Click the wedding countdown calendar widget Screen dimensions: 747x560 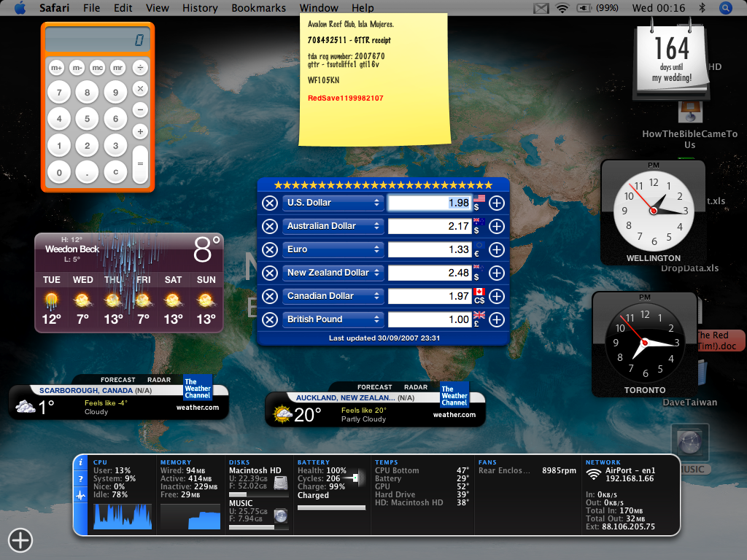pos(672,60)
